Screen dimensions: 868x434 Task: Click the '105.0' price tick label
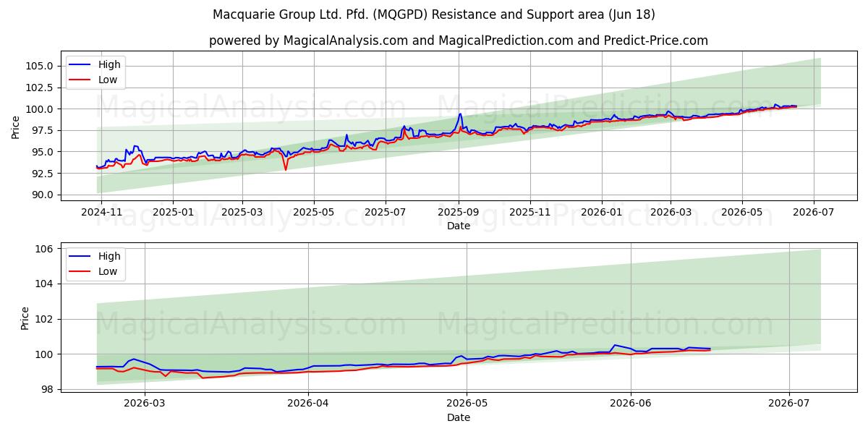point(41,66)
